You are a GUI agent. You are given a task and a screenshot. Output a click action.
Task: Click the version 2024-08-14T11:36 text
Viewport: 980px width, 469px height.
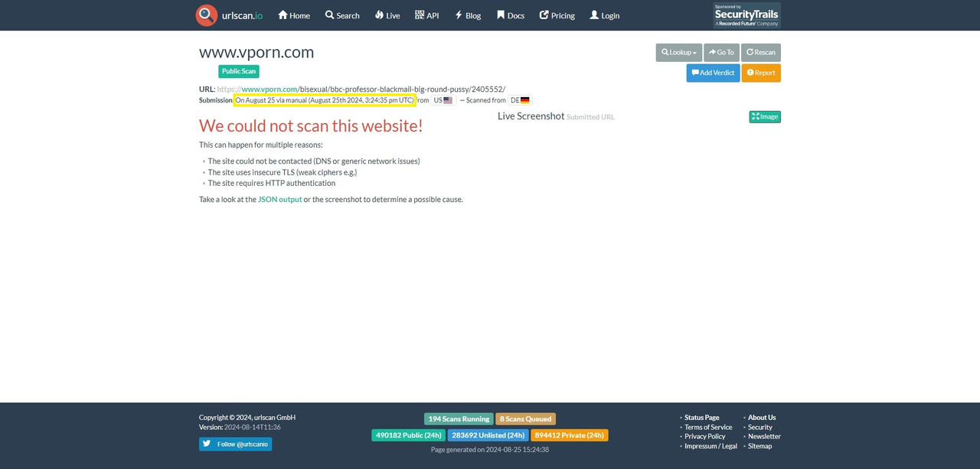pos(240,427)
